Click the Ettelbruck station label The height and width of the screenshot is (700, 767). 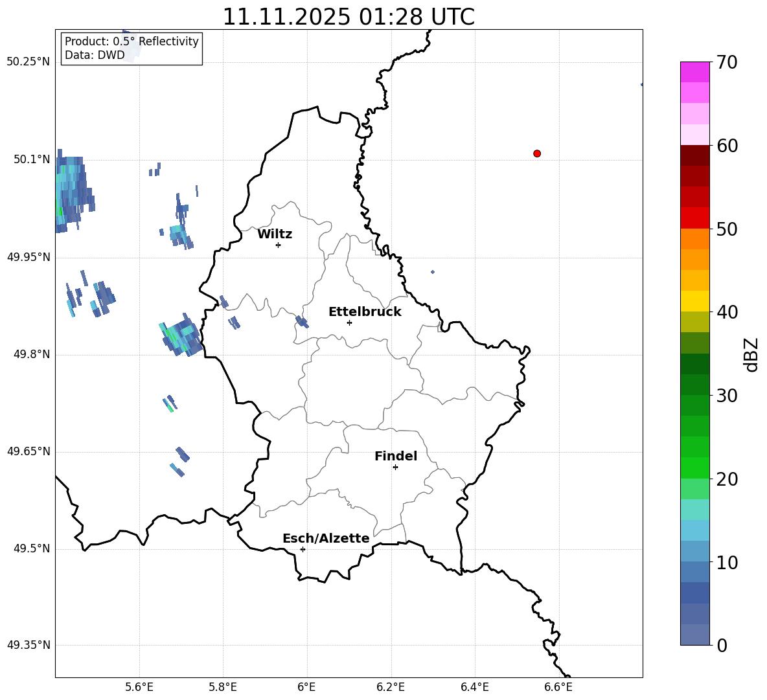pyautogui.click(x=365, y=312)
